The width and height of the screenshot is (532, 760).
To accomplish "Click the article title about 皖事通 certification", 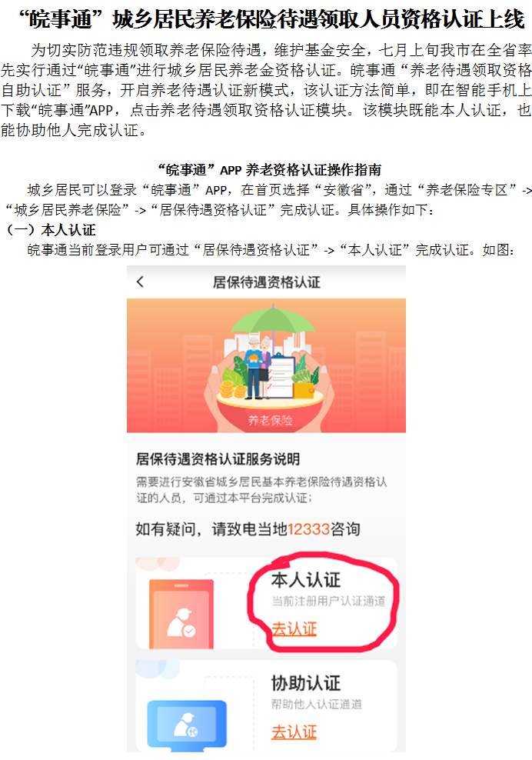I will (271, 19).
